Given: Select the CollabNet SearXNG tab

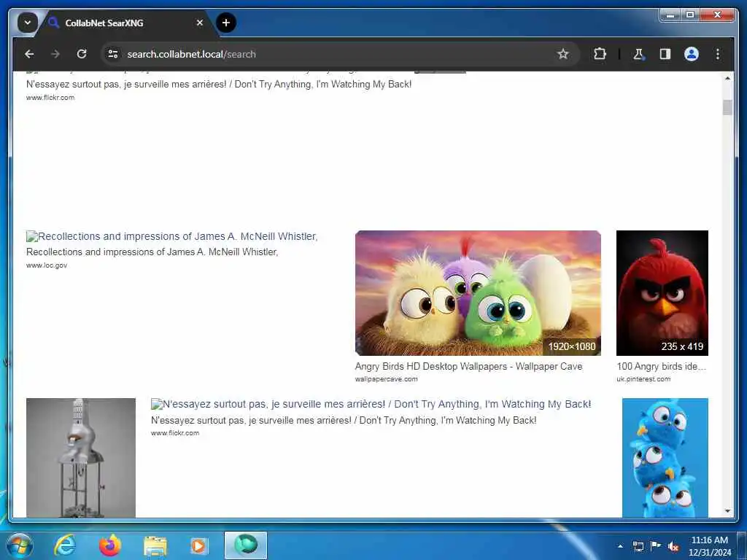Looking at the screenshot, I should pos(125,23).
